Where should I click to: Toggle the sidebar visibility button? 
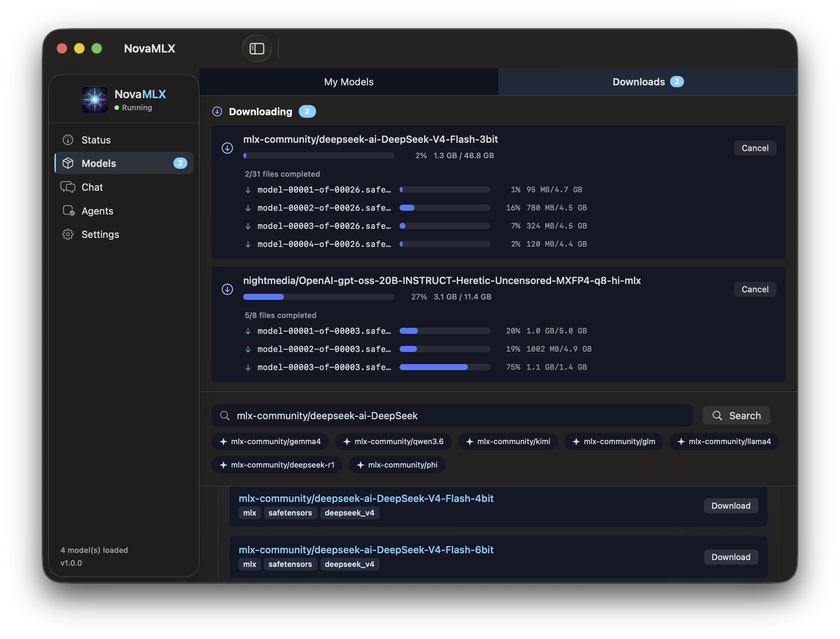[257, 48]
